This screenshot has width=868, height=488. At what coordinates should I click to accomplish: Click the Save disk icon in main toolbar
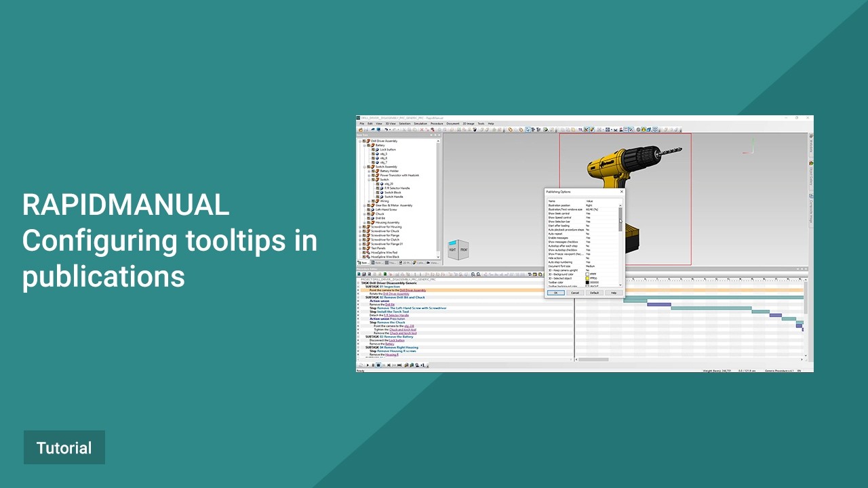(x=366, y=129)
